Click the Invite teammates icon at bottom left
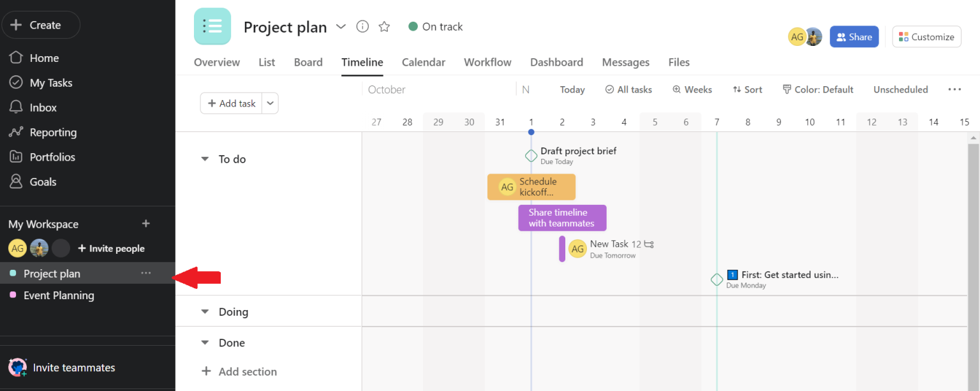 [17, 367]
